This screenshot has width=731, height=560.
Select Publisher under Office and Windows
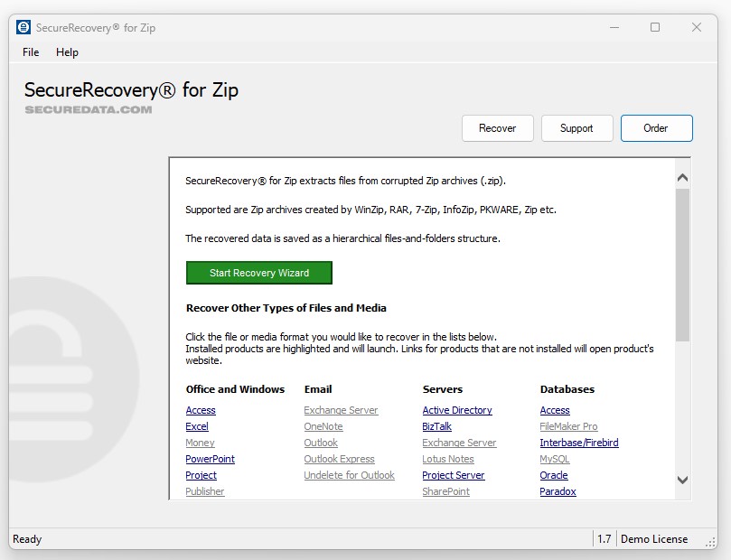click(205, 491)
